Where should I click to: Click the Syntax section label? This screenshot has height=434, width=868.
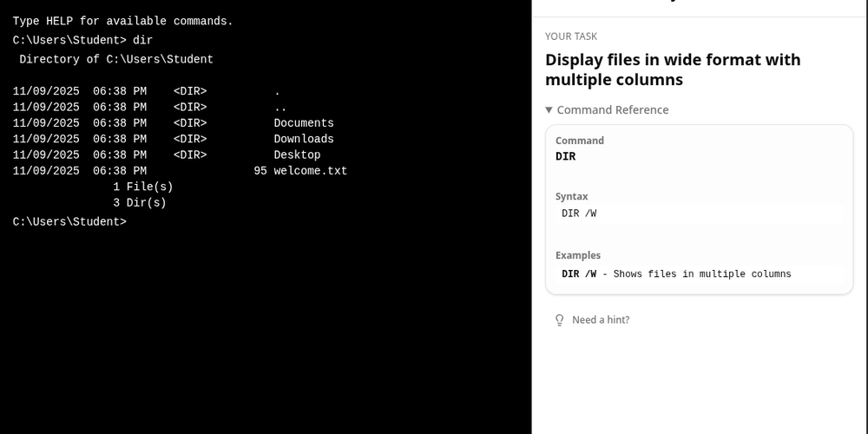point(571,197)
